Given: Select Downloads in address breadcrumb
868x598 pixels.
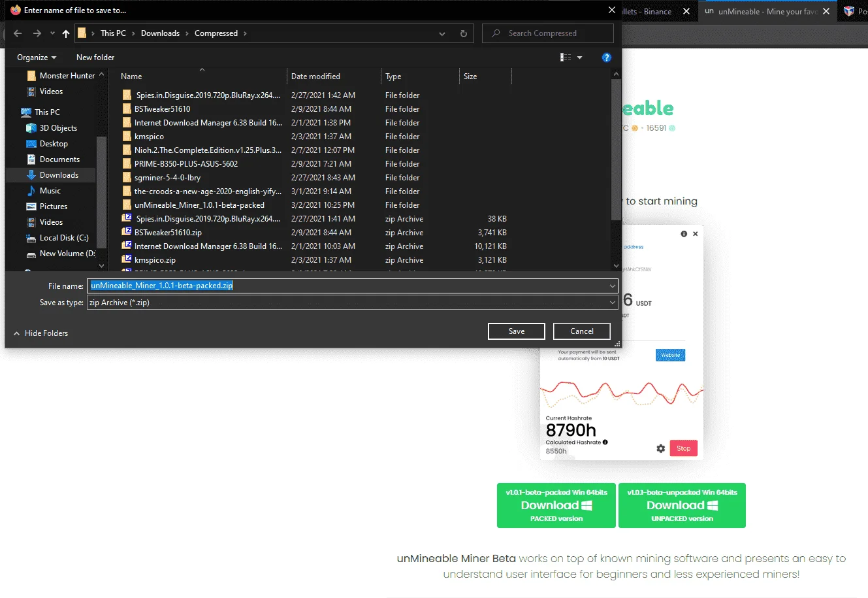Looking at the screenshot, I should pyautogui.click(x=160, y=33).
